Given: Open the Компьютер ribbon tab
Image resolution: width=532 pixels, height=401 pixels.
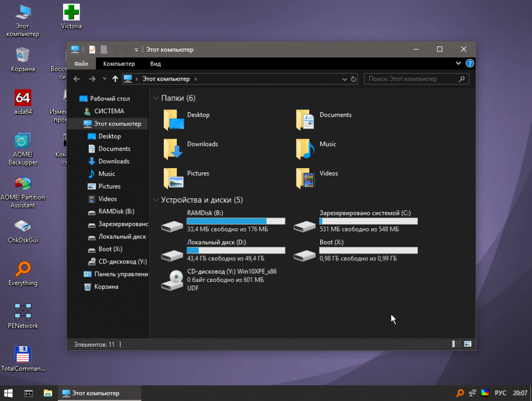Looking at the screenshot, I should [119, 63].
